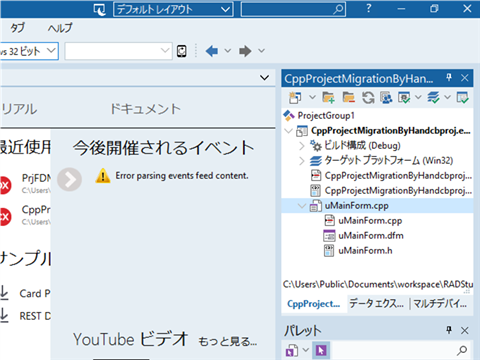
Task: Focus the IDE search box in title bar
Action: [293, 9]
